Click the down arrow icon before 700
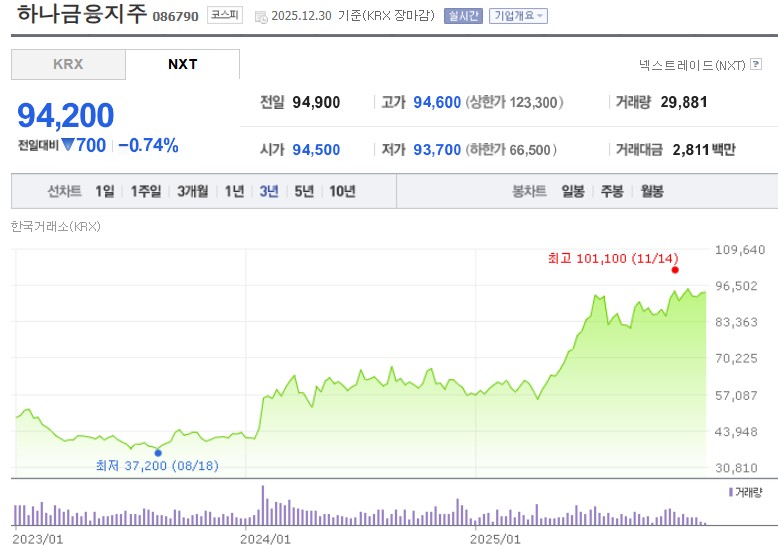Screen dimensions: 778x545 (x=68, y=145)
